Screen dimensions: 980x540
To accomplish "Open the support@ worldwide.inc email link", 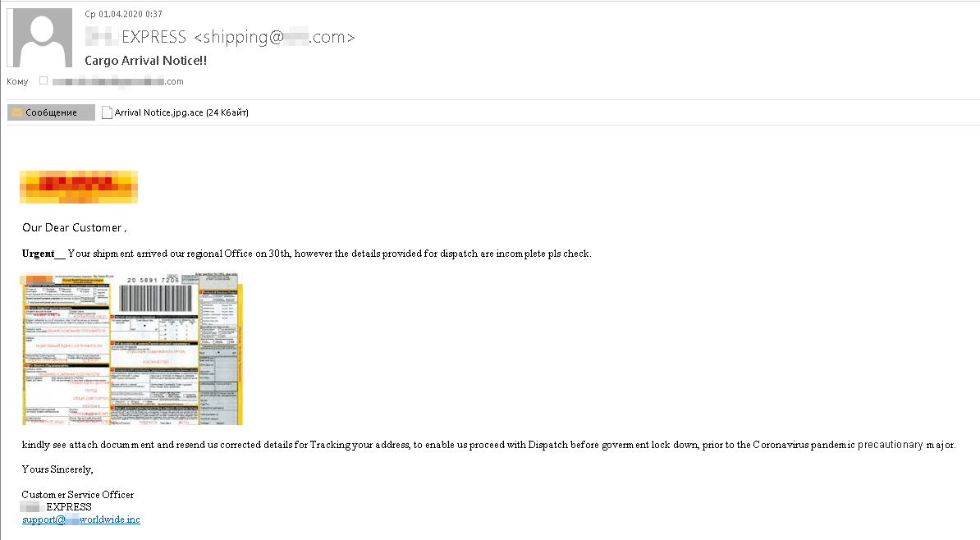I will (x=80, y=519).
